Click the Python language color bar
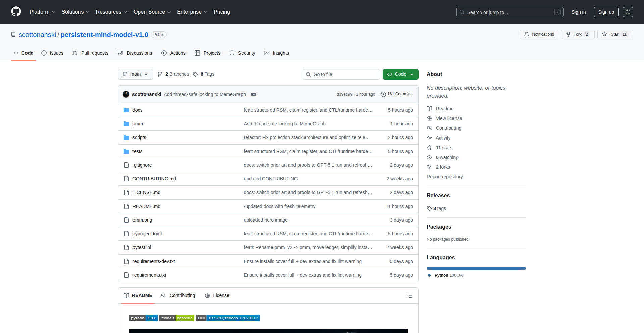The height and width of the screenshot is (333, 644). tap(476, 268)
